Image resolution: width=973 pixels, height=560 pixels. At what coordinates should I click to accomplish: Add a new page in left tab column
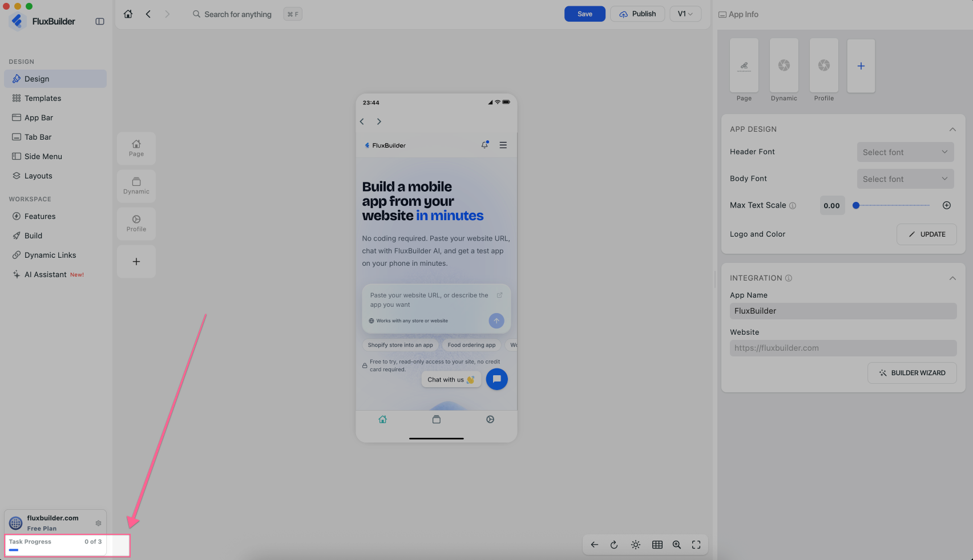click(x=136, y=262)
